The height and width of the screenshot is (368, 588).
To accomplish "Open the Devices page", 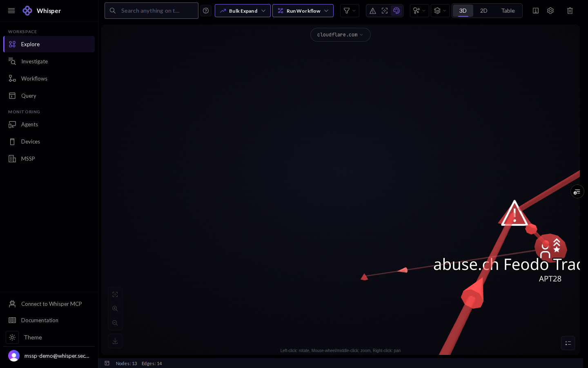I will pos(49,141).
